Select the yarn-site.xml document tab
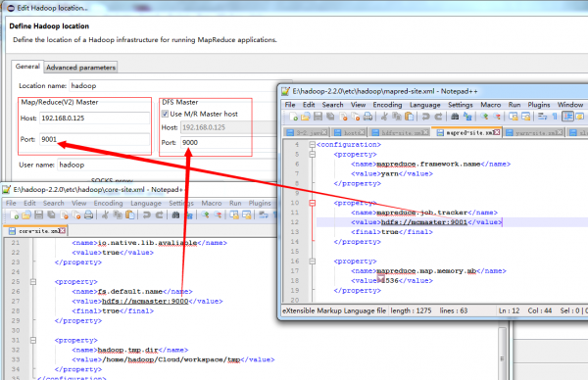This screenshot has width=588, height=380. coord(534,132)
